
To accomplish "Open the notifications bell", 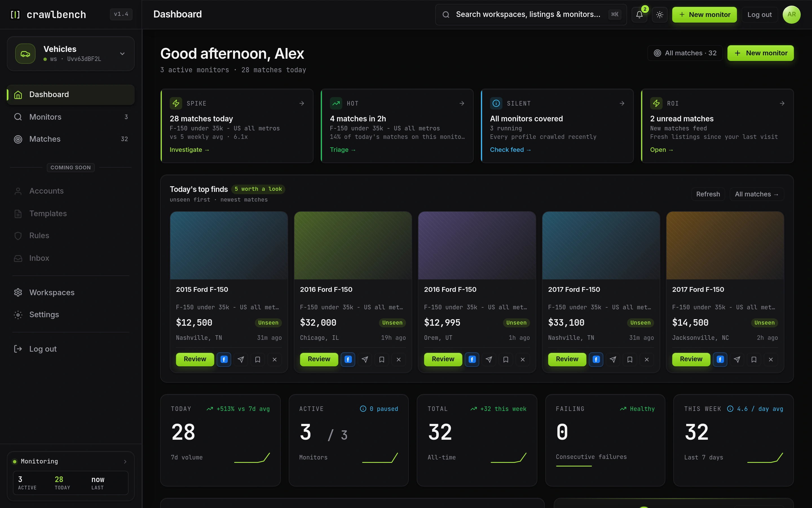I will click(639, 14).
